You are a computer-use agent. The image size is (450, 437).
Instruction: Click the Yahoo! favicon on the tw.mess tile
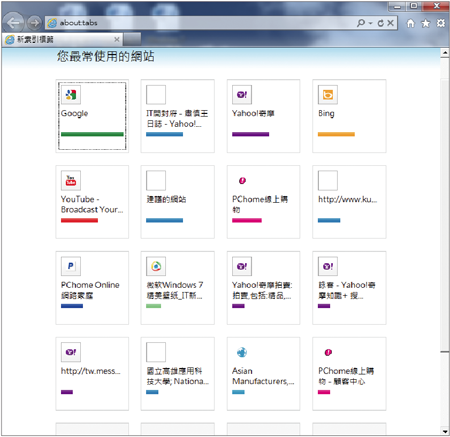71,352
